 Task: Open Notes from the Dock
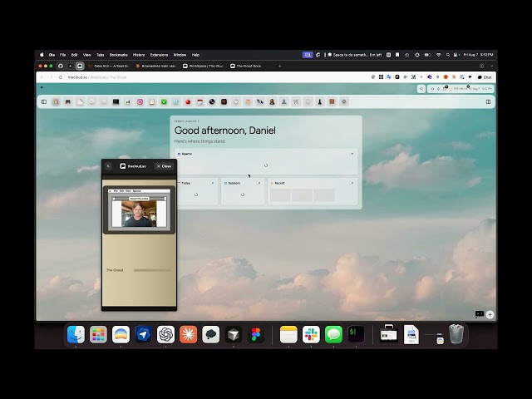(288, 334)
